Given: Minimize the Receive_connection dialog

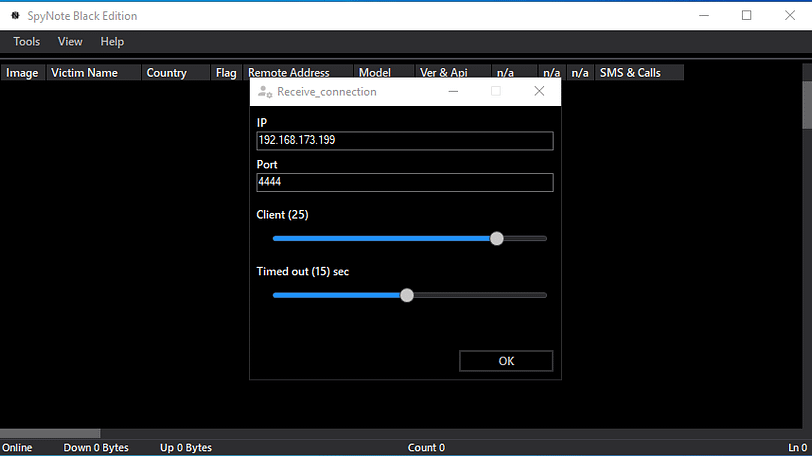Looking at the screenshot, I should point(453,91).
